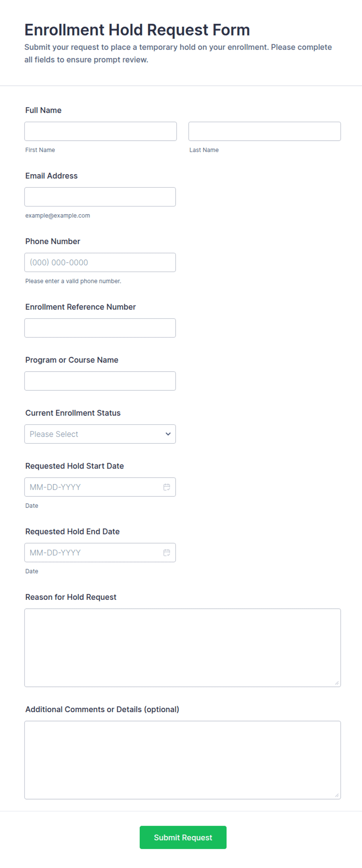Click inside the Reason for Hold Request textarea
The width and height of the screenshot is (362, 868).
click(183, 648)
